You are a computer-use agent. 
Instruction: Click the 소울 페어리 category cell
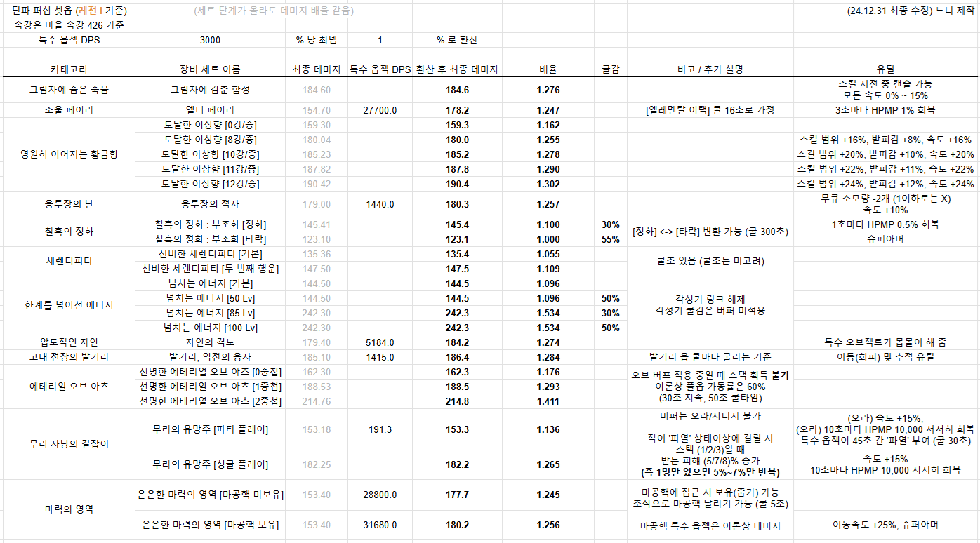pyautogui.click(x=69, y=111)
